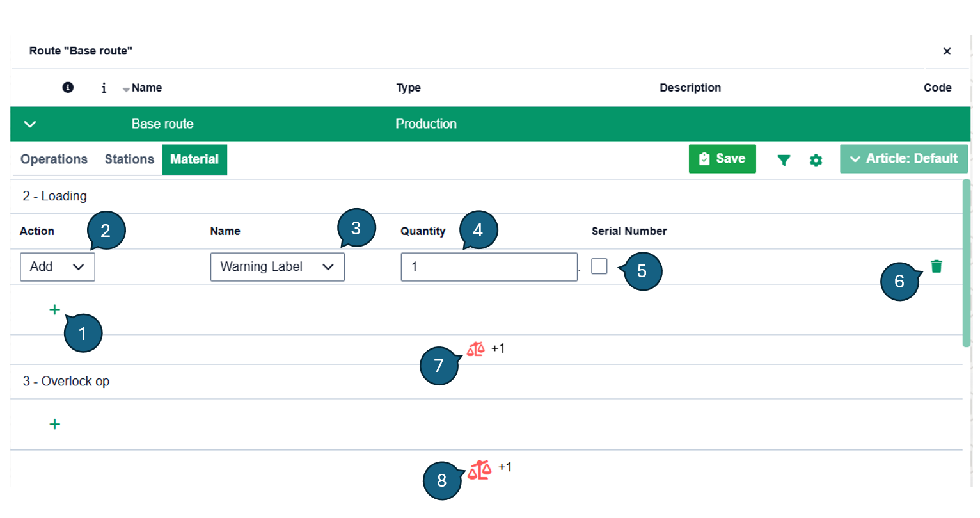Click the green plus under Loading operation
Viewport: 980px width, 518px height.
pyautogui.click(x=55, y=310)
